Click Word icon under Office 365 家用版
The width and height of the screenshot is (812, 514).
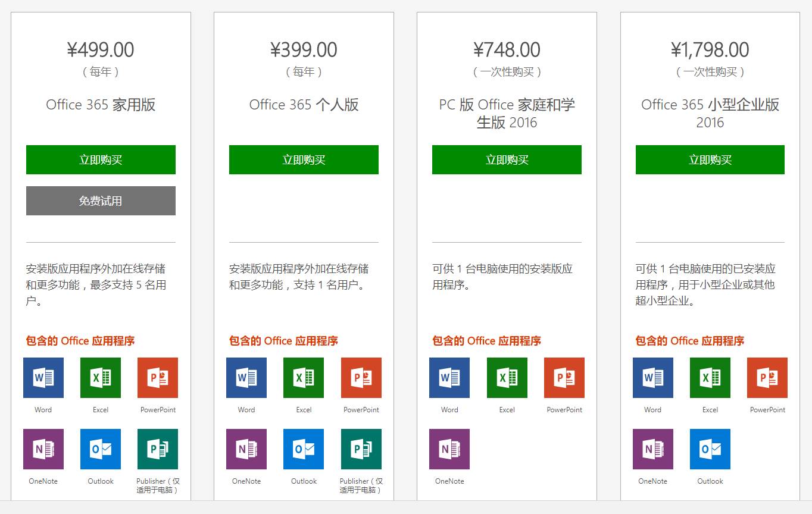point(43,378)
